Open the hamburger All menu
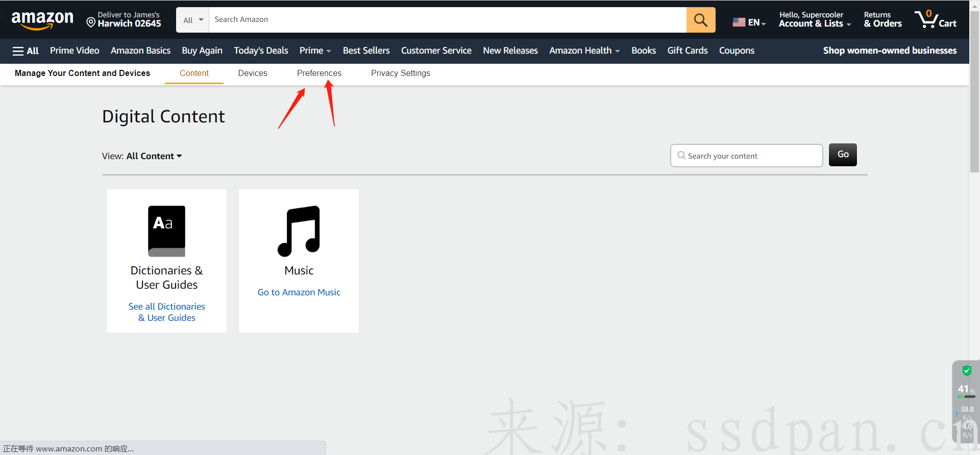980x455 pixels. [x=26, y=50]
